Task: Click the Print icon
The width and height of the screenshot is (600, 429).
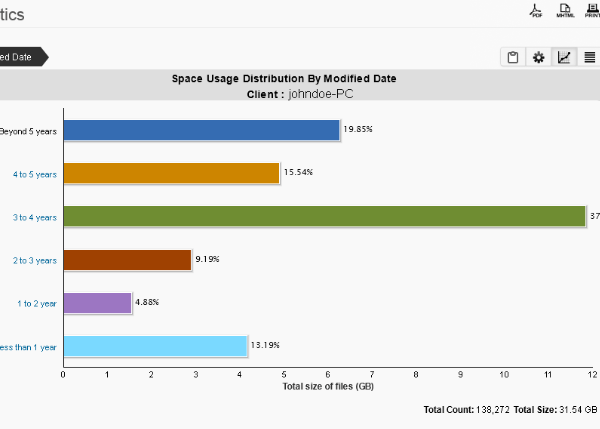Action: click(x=592, y=10)
